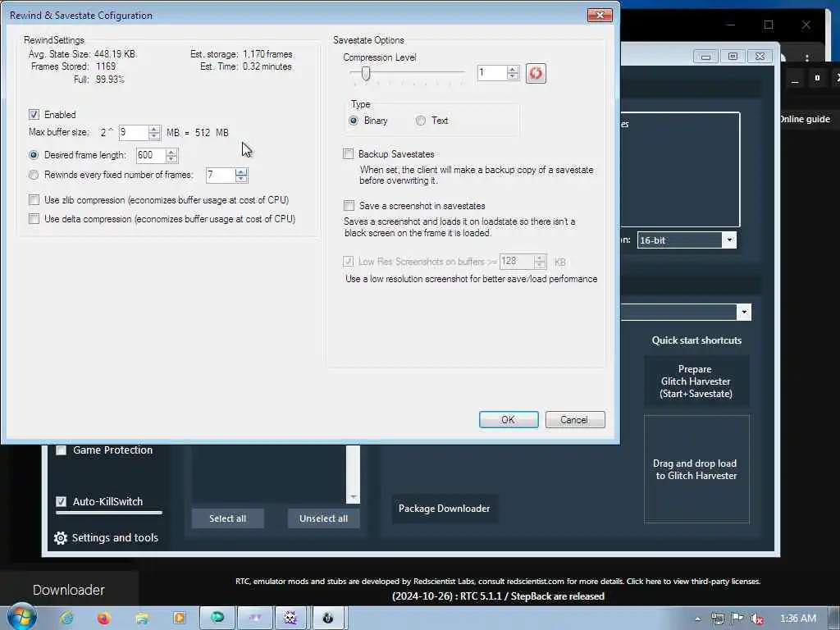This screenshot has height=630, width=840.
Task: Open the Downloader tab at bottom
Action: point(69,590)
